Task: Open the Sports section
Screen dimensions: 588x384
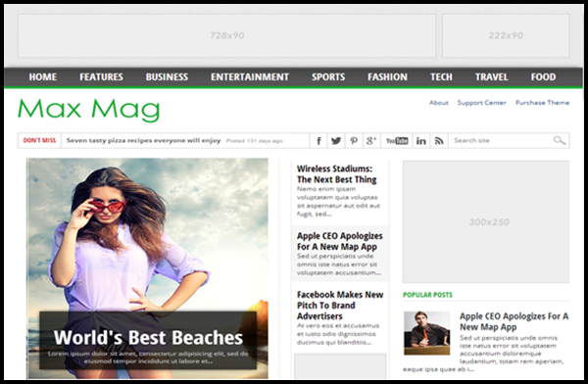Action: (328, 76)
